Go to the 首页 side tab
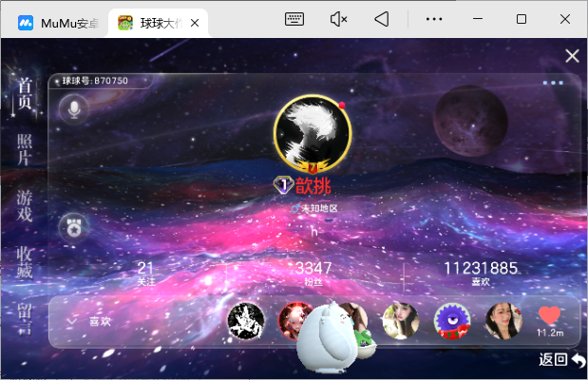 pos(25,94)
